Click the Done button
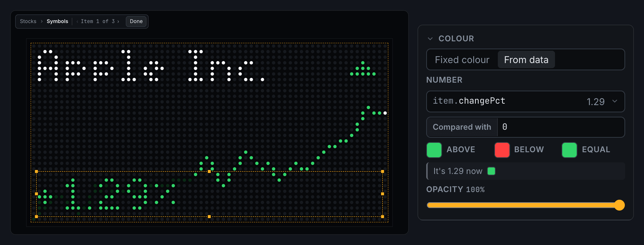644x245 pixels. tap(136, 21)
